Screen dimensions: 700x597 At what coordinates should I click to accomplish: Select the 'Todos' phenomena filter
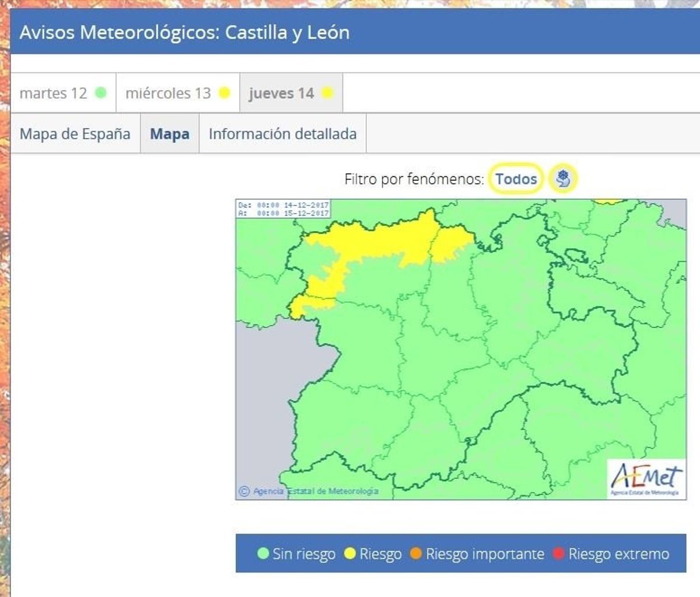(x=516, y=179)
